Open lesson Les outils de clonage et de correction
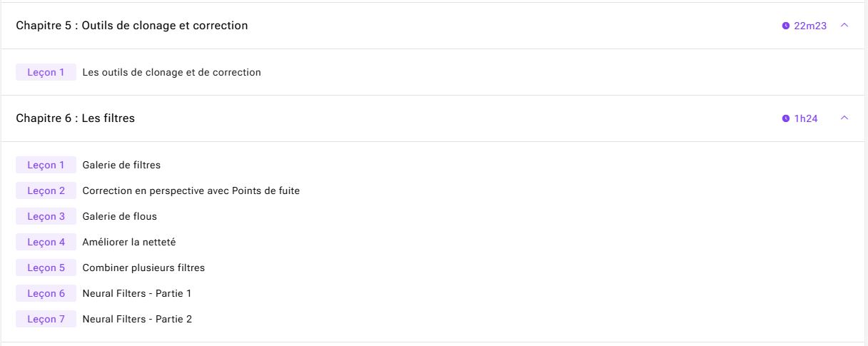 click(171, 72)
